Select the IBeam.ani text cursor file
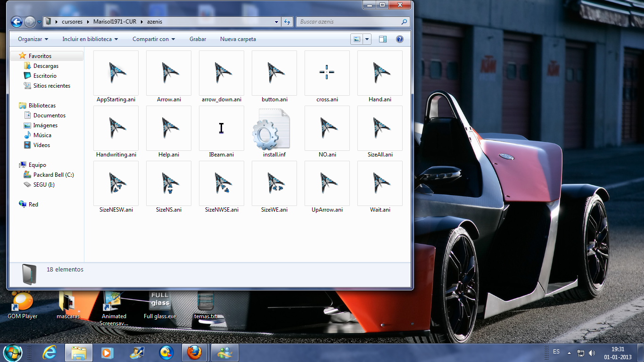 coord(222,132)
